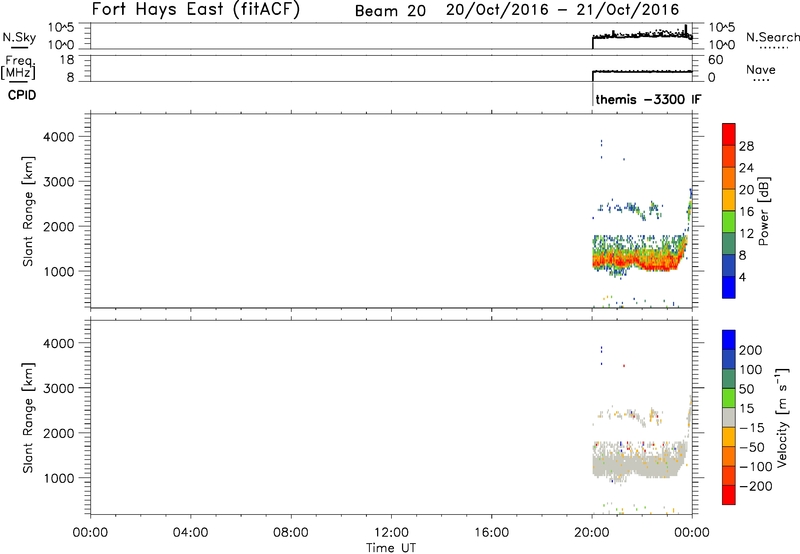Click the gray band of Velocity color bar
Image resolution: width=800 pixels, height=554 pixels.
click(729, 417)
